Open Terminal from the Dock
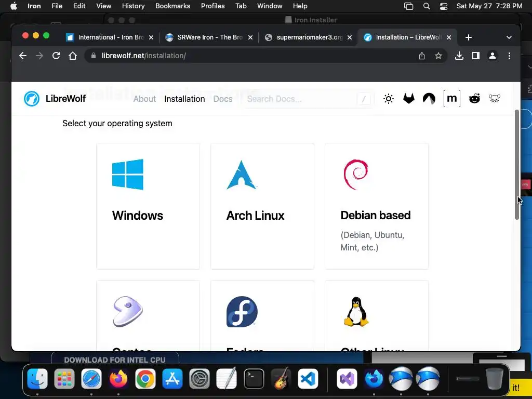Screen dimensions: 532x399 tap(254, 378)
